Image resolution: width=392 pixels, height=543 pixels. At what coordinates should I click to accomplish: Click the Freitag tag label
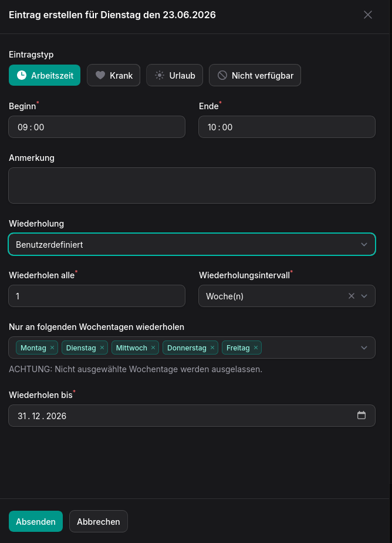click(238, 348)
